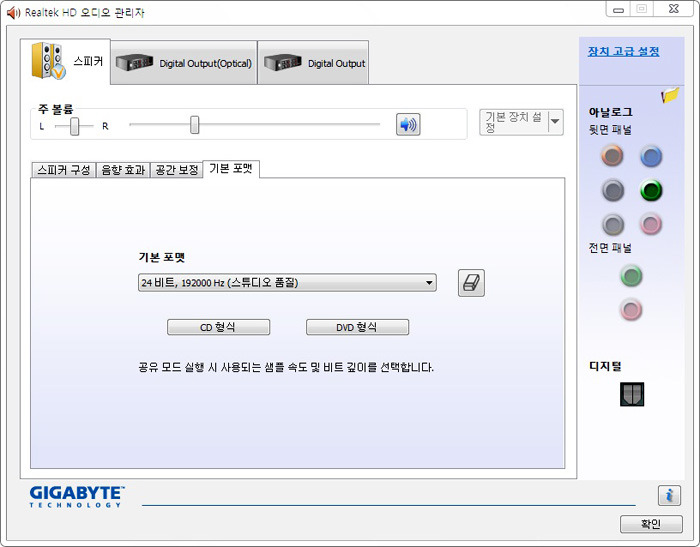Close the Realtek HD audio manager window

pos(674,9)
